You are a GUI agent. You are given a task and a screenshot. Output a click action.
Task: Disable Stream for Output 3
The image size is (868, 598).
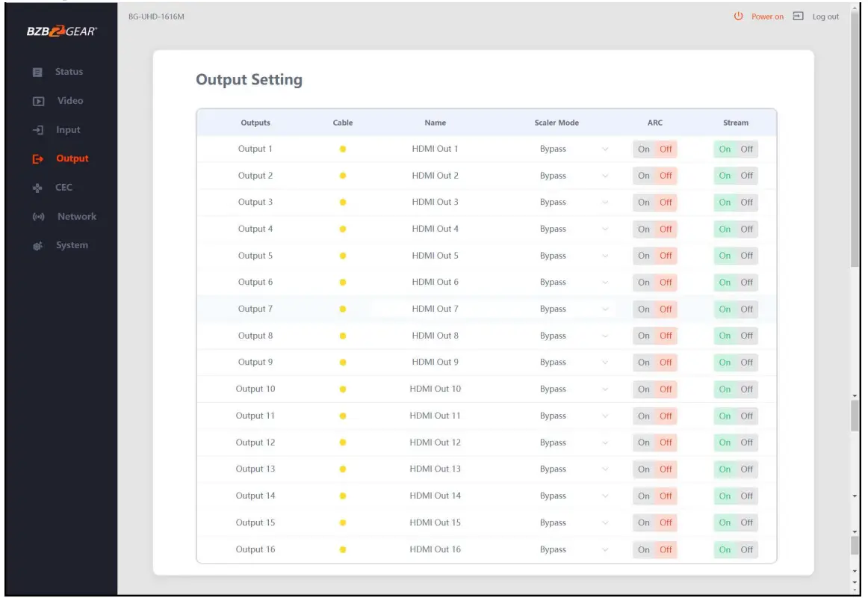(x=746, y=202)
